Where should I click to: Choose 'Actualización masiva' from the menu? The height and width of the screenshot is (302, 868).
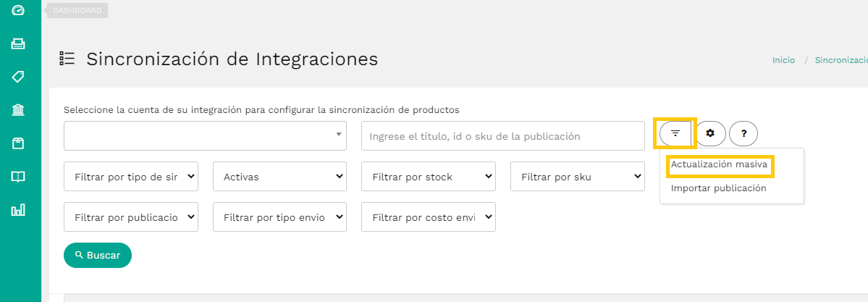point(719,165)
